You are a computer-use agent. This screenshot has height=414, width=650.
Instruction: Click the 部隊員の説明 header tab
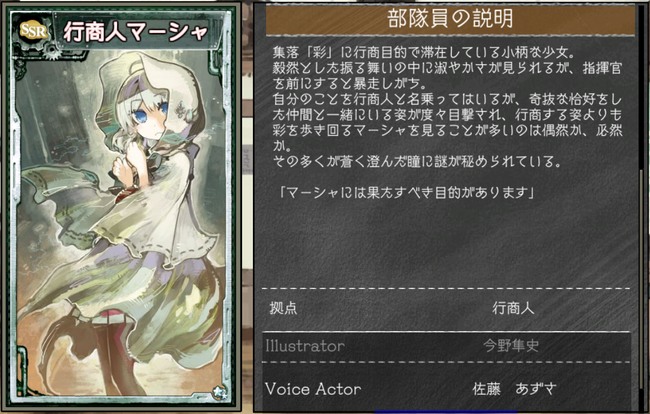(x=450, y=19)
